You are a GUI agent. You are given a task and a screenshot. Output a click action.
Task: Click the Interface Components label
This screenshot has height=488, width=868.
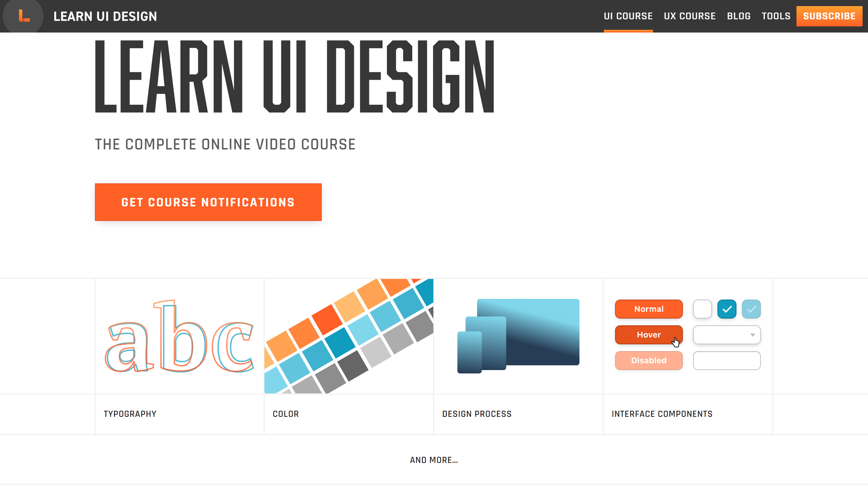coord(662,414)
